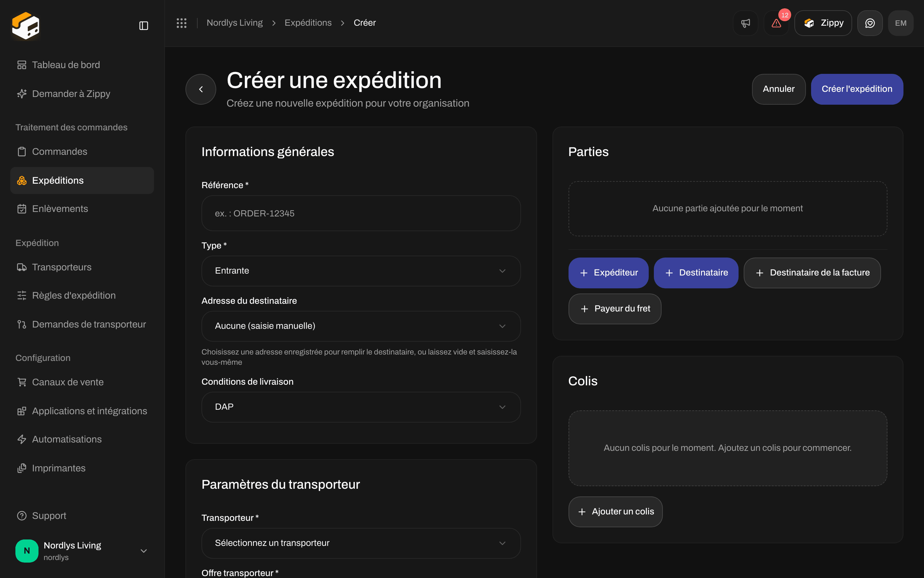
Task: Go to Expéditions breadcrumb link
Action: pyautogui.click(x=308, y=23)
